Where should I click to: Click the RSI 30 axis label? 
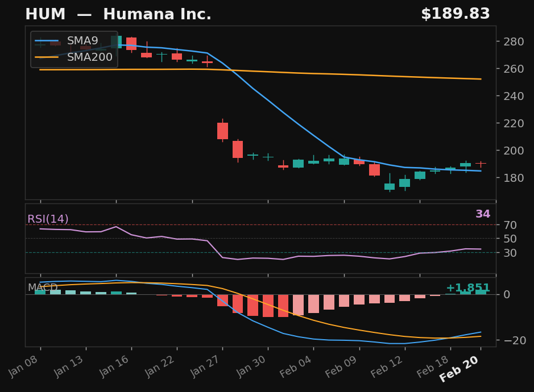click(510, 253)
